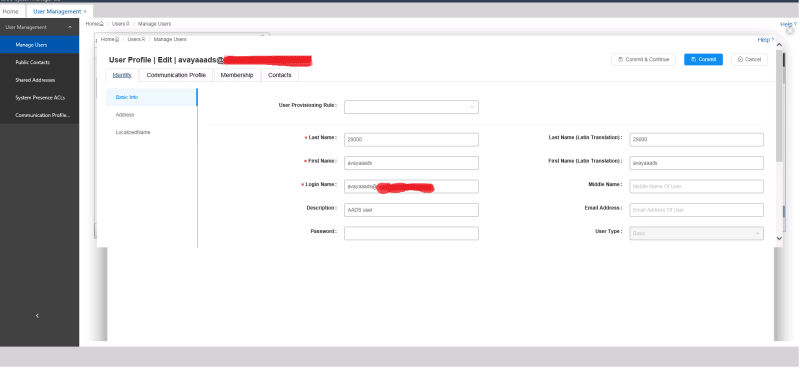
Task: Open Public Contacts in the sidebar
Action: pyautogui.click(x=39, y=62)
